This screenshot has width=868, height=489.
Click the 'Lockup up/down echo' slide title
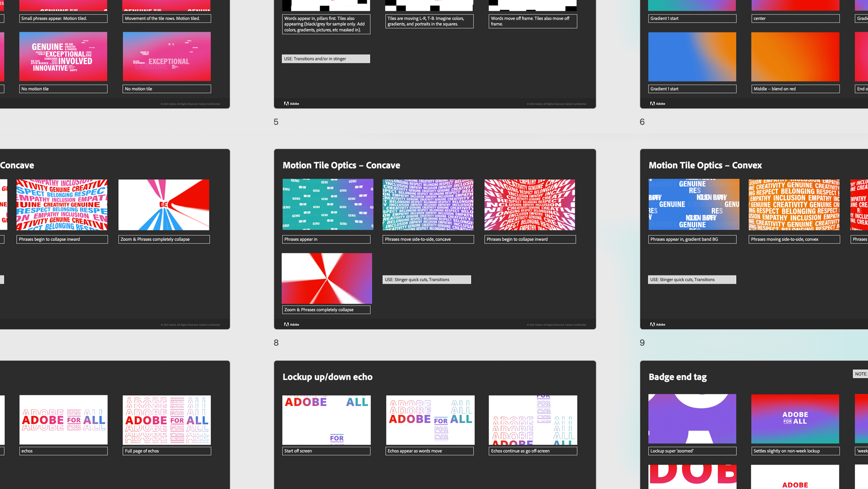[x=327, y=377]
